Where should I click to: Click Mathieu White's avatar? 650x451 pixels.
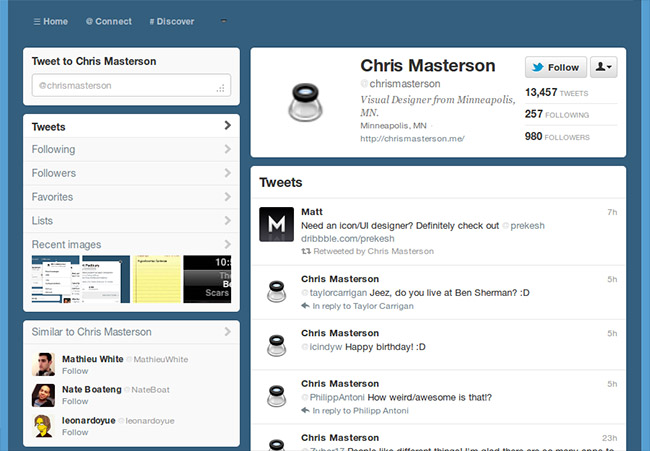43,364
